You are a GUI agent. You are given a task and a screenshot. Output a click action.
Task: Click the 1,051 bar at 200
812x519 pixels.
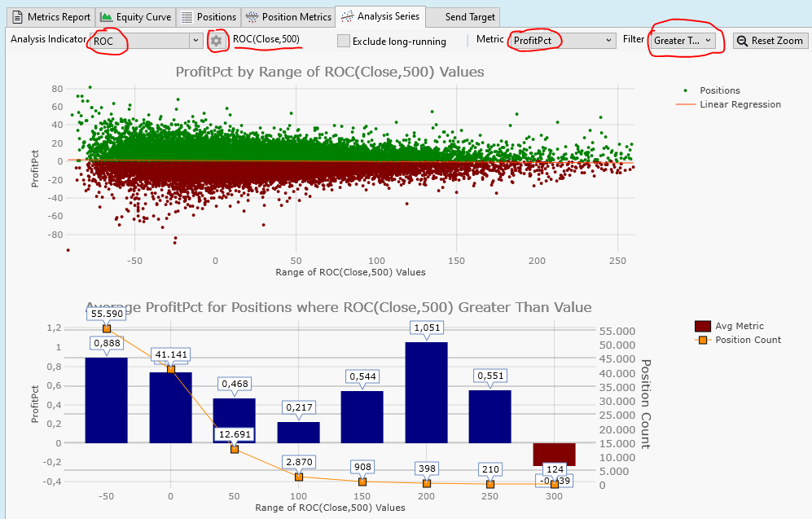pos(426,392)
